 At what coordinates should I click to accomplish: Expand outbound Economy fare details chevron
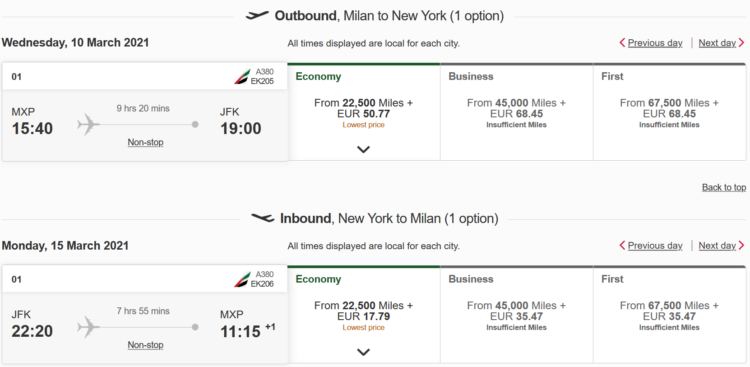coord(364,149)
